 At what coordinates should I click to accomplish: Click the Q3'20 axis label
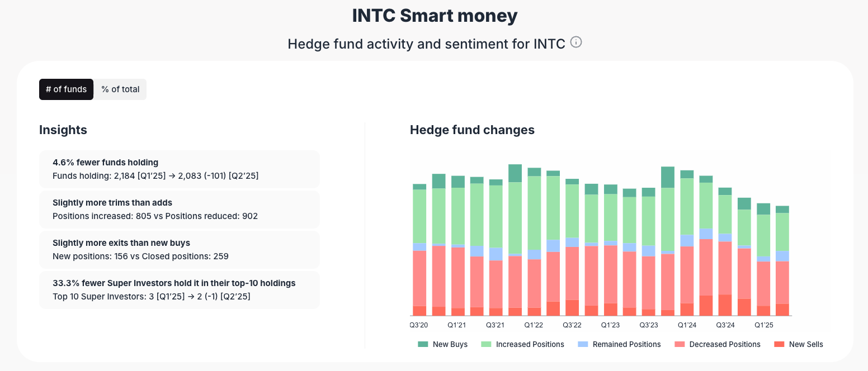[418, 325]
